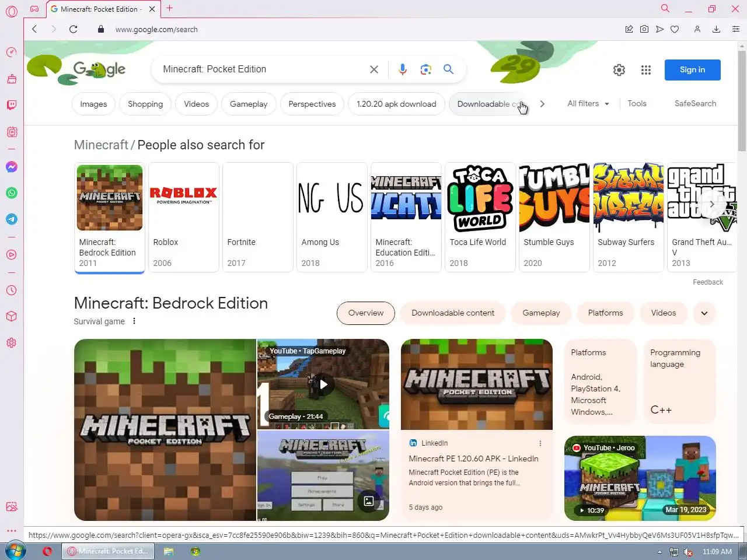Image resolution: width=747 pixels, height=560 pixels.
Task: Open the sidebar Settings gear
Action: click(12, 343)
